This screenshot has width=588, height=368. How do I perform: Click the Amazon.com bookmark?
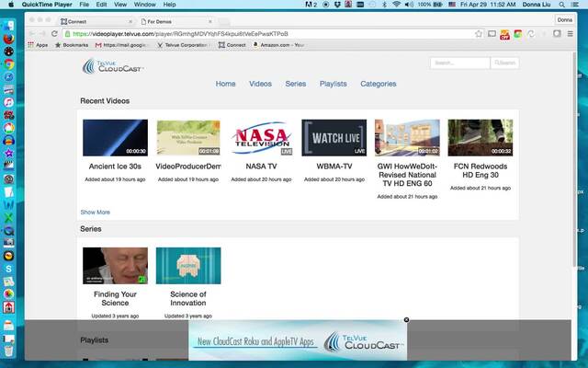[x=278, y=44]
